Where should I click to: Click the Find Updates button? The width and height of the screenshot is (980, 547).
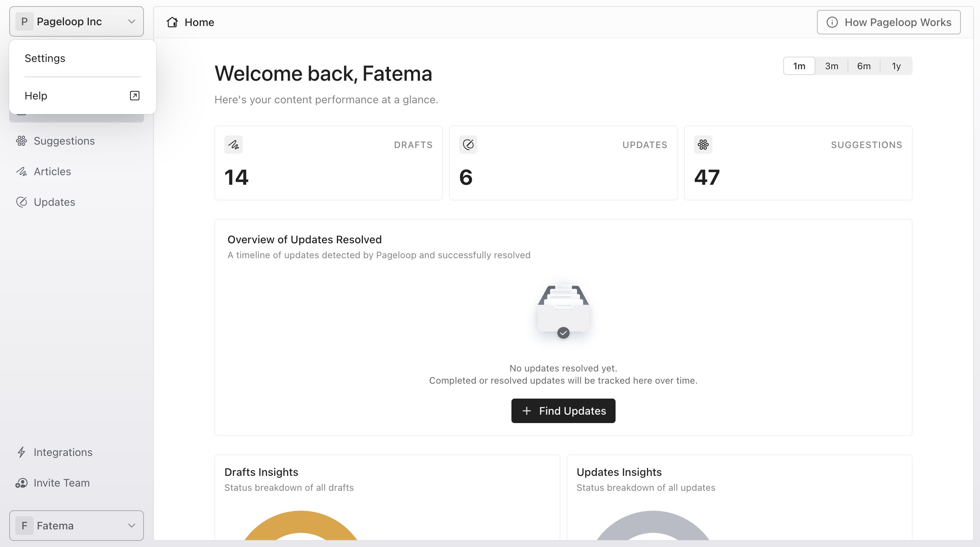pyautogui.click(x=563, y=411)
